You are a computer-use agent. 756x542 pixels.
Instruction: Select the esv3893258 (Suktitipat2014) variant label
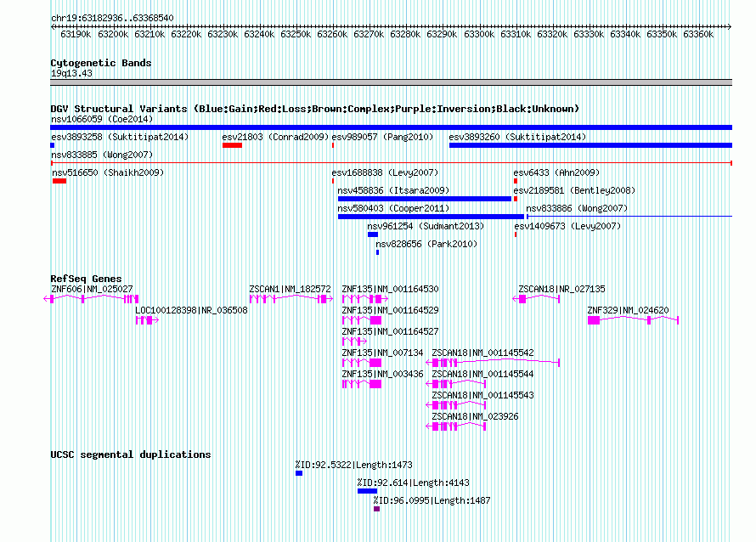coord(120,137)
